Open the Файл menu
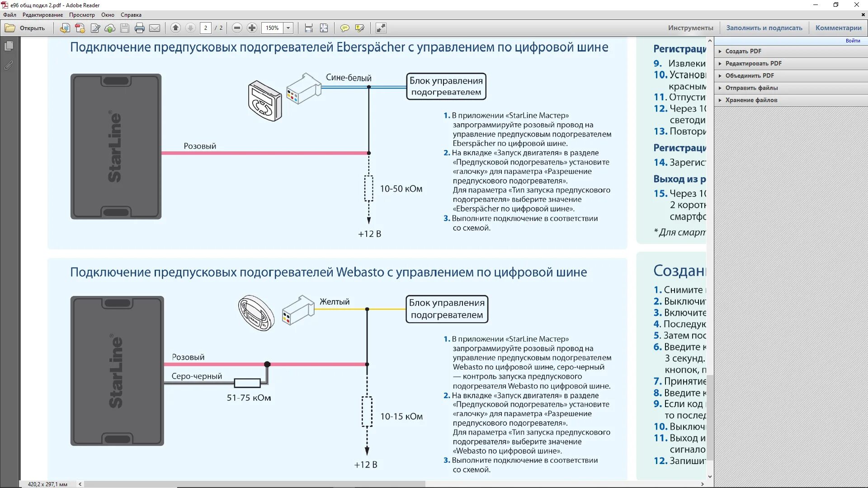 (x=10, y=14)
